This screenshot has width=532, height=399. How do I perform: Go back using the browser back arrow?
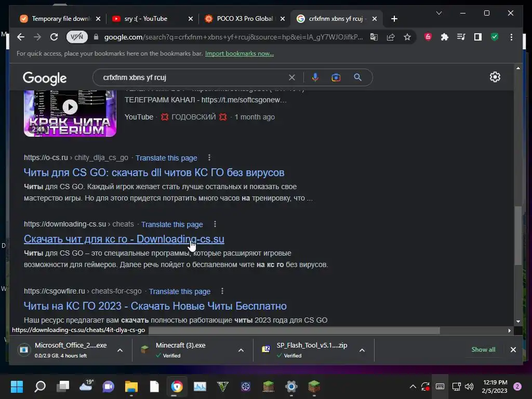point(21,37)
